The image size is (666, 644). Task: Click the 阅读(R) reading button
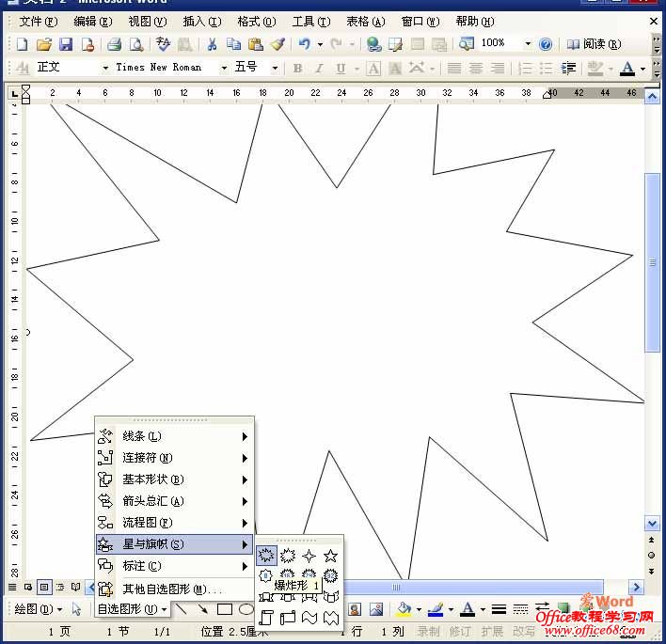594,44
